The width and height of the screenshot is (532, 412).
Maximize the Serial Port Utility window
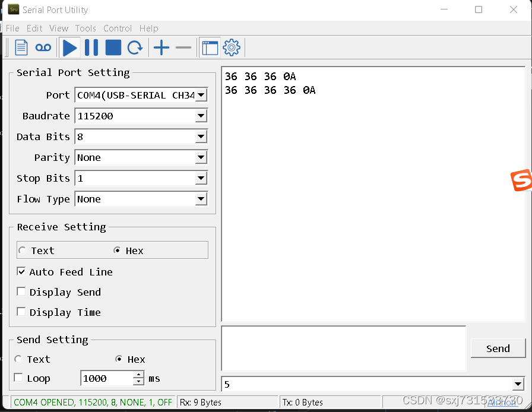click(x=479, y=9)
